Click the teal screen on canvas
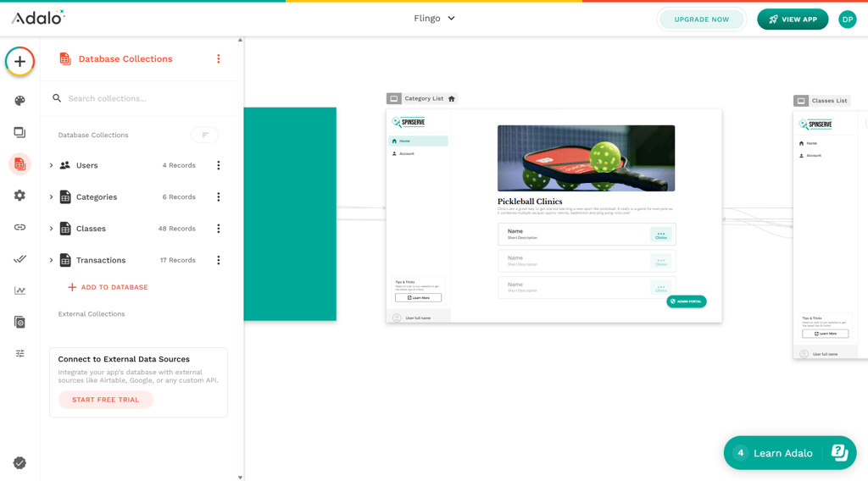The width and height of the screenshot is (868, 481). [x=290, y=214]
